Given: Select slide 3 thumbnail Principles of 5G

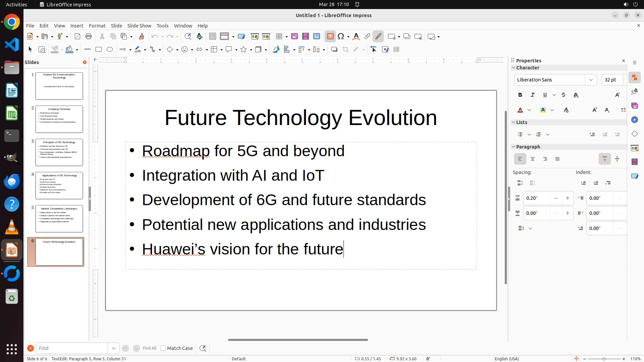Looking at the screenshot, I should [59, 152].
